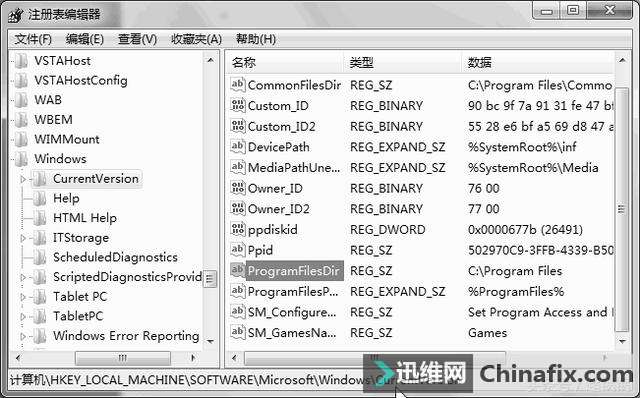Click the DWORD icon beside ppdiskid
This screenshot has height=398, width=640.
tap(238, 229)
